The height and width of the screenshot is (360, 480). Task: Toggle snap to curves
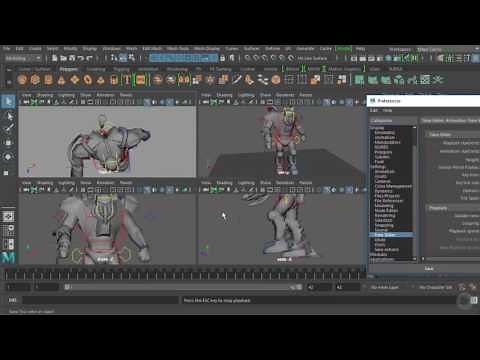256,58
